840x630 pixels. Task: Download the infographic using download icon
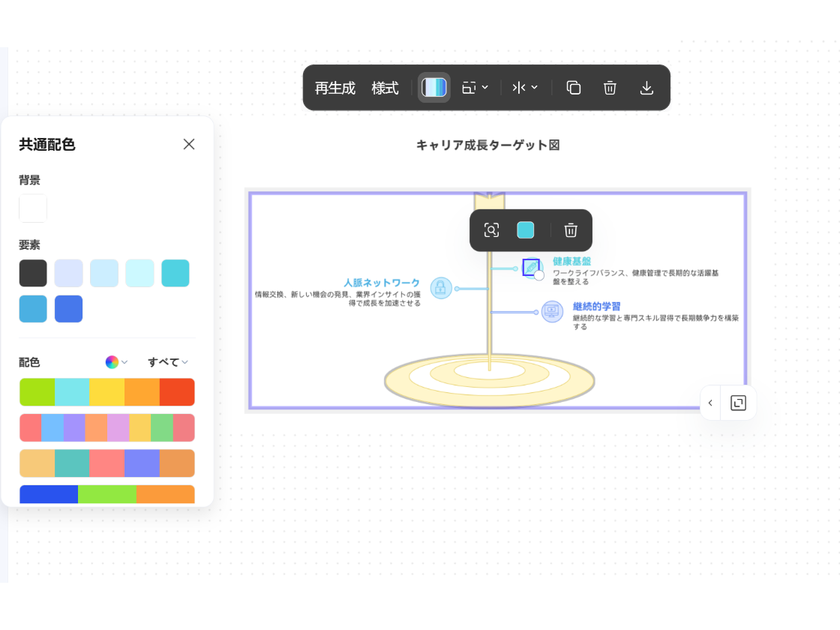pyautogui.click(x=646, y=88)
